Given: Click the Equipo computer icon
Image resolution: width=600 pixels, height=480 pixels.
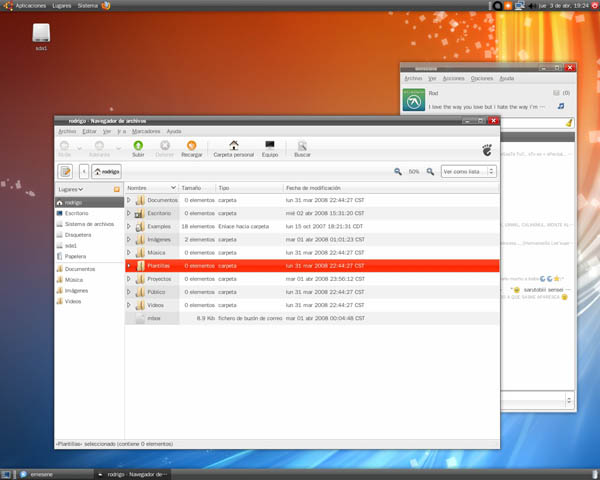Looking at the screenshot, I should click(270, 145).
